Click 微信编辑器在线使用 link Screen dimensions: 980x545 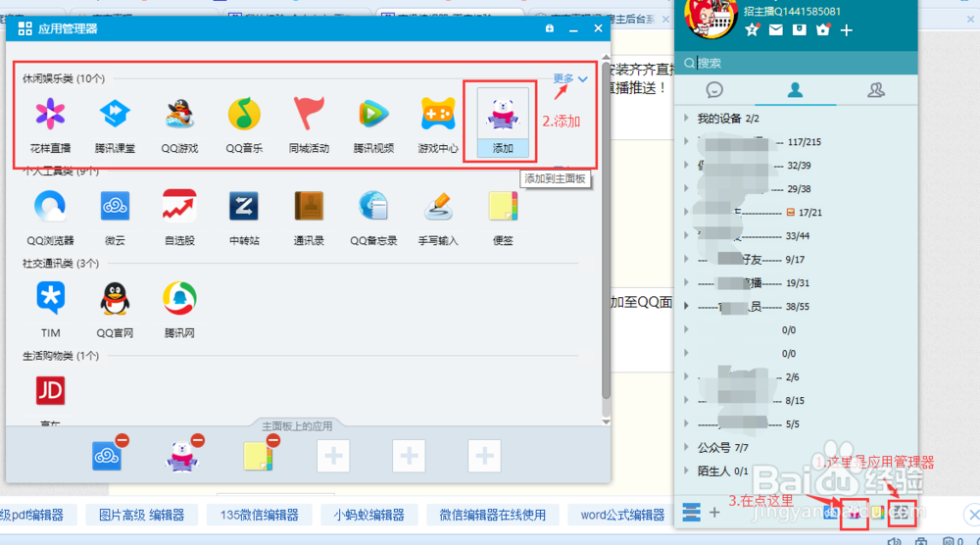493,515
